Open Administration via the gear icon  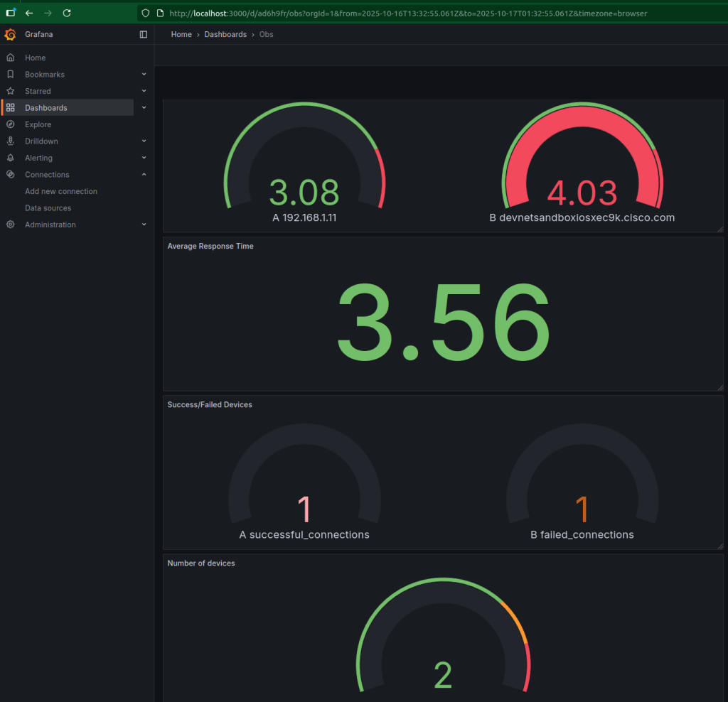10,225
